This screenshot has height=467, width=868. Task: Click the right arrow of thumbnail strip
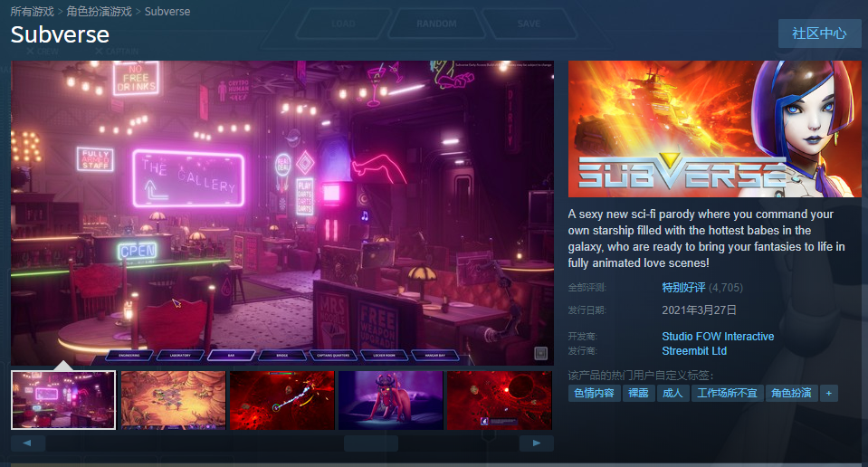coord(537,443)
